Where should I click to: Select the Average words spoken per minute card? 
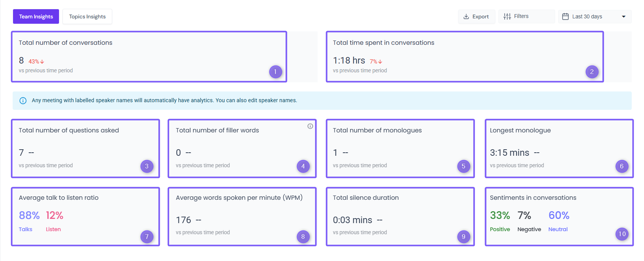tap(242, 216)
